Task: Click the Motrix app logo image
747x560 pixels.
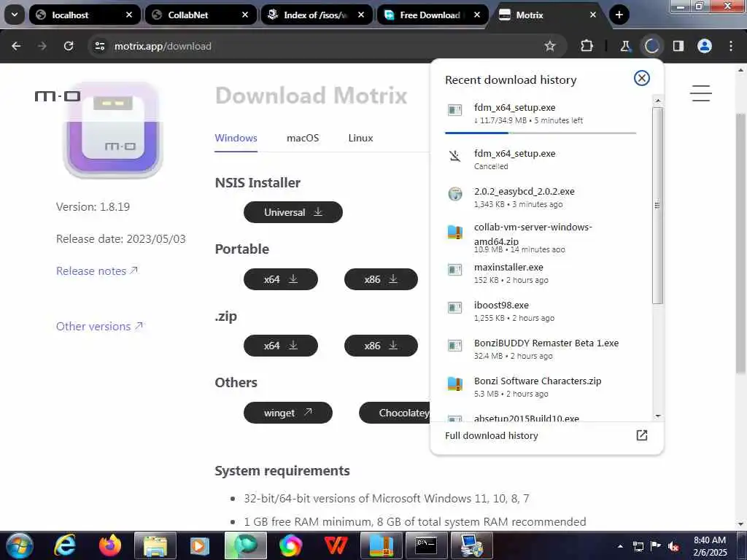Action: click(x=113, y=130)
